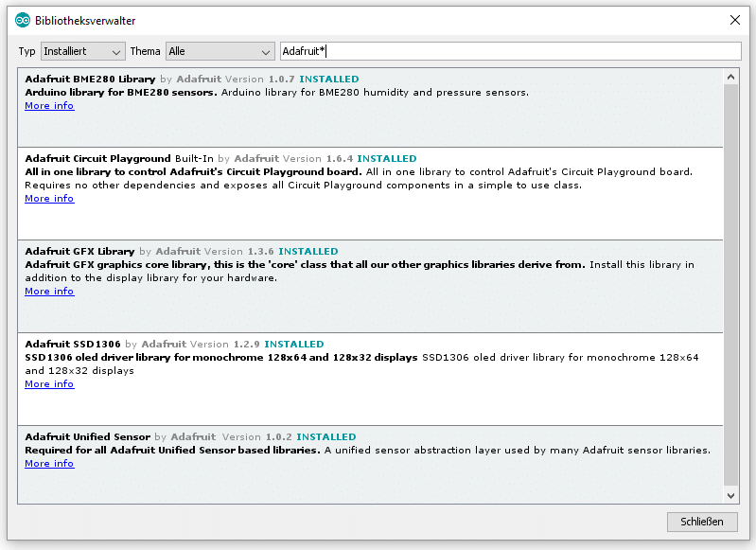The height and width of the screenshot is (550, 756).
Task: Open More info for Adafruit BME280 Library
Action: (x=49, y=106)
